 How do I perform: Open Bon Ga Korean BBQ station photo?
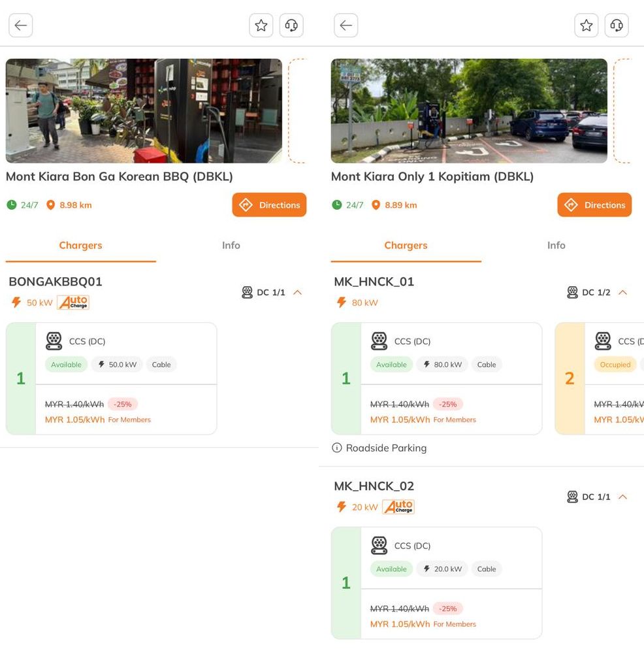coord(144,111)
